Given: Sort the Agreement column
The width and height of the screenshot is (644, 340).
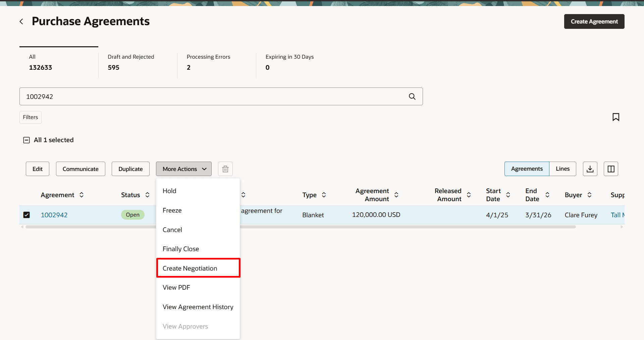Looking at the screenshot, I should point(82,194).
